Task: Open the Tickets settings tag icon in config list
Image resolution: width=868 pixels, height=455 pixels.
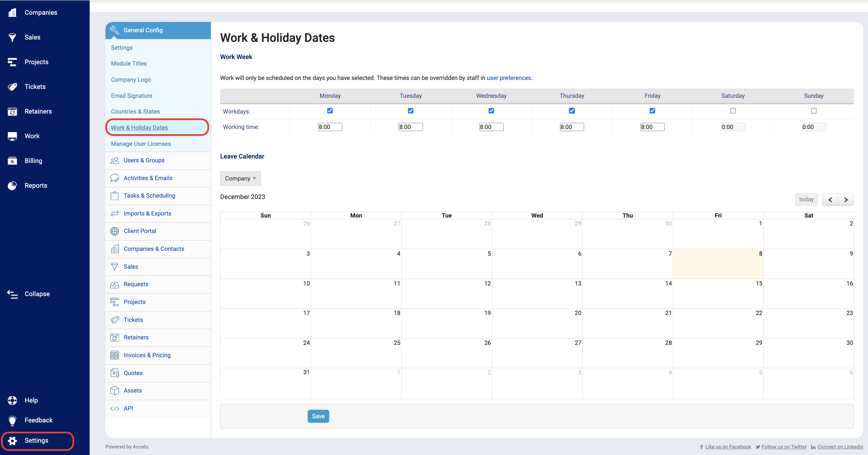Action: pyautogui.click(x=115, y=320)
